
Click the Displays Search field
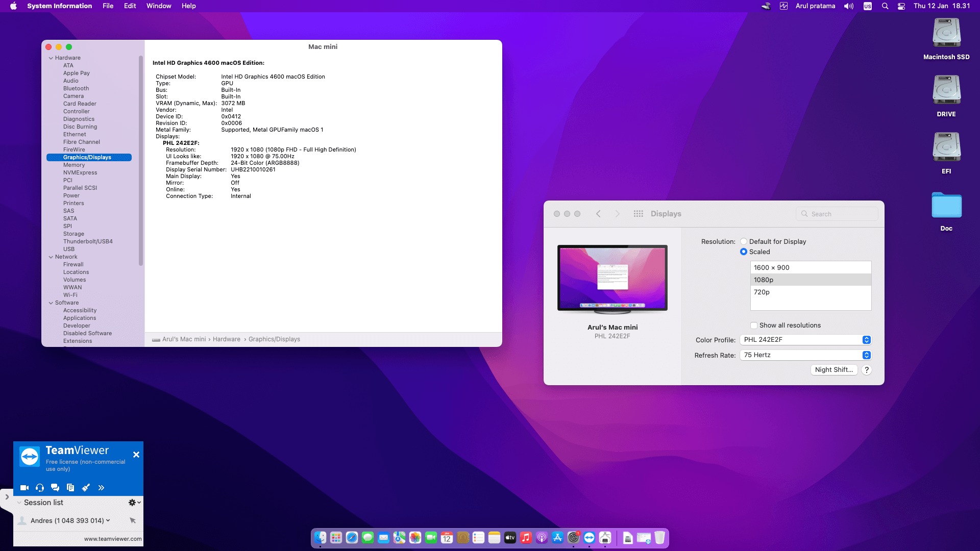point(837,214)
